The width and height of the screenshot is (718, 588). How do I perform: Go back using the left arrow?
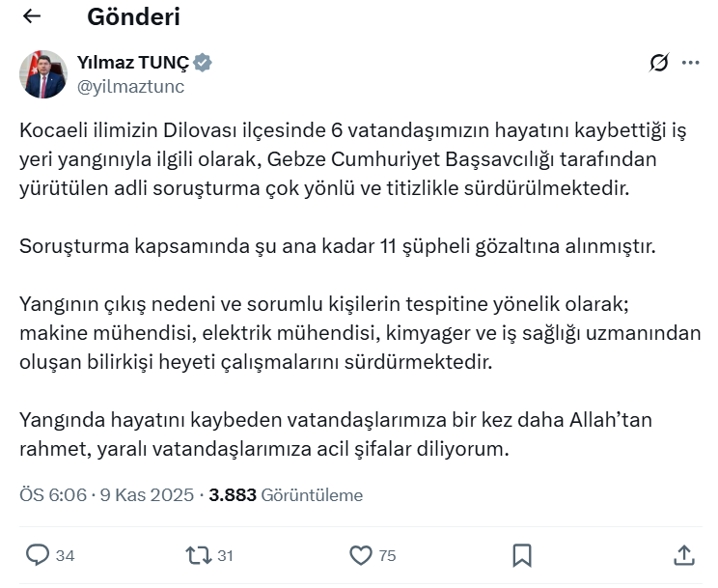[32, 16]
